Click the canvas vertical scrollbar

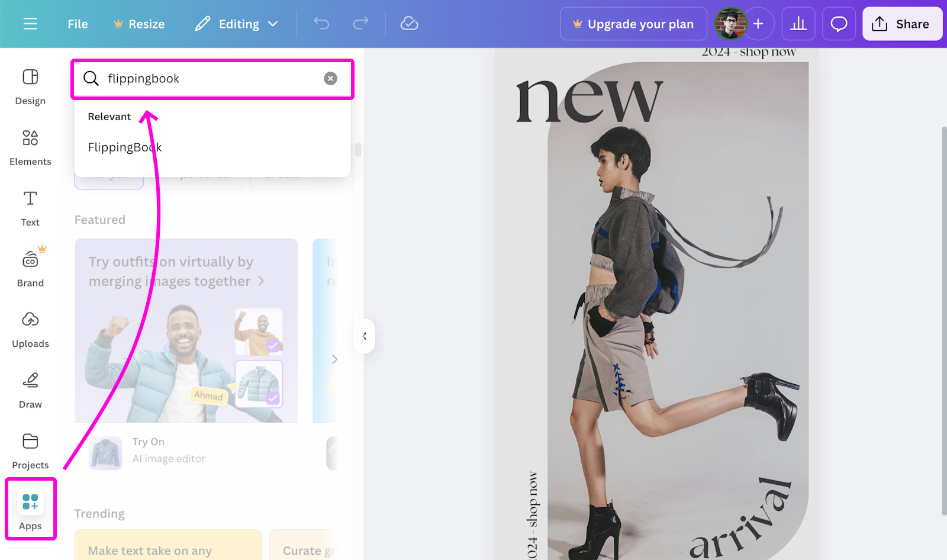click(x=943, y=320)
